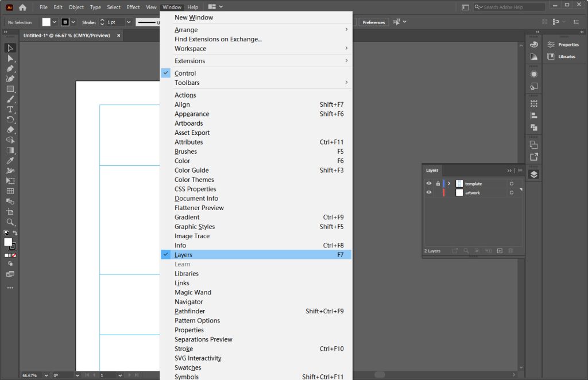Expand the template layer contents
588x380 pixels.
449,184
